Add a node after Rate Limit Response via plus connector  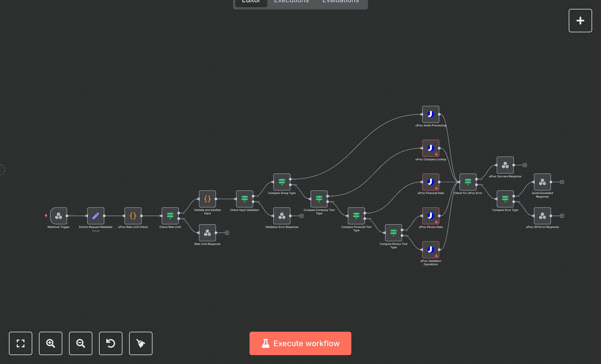point(227,233)
